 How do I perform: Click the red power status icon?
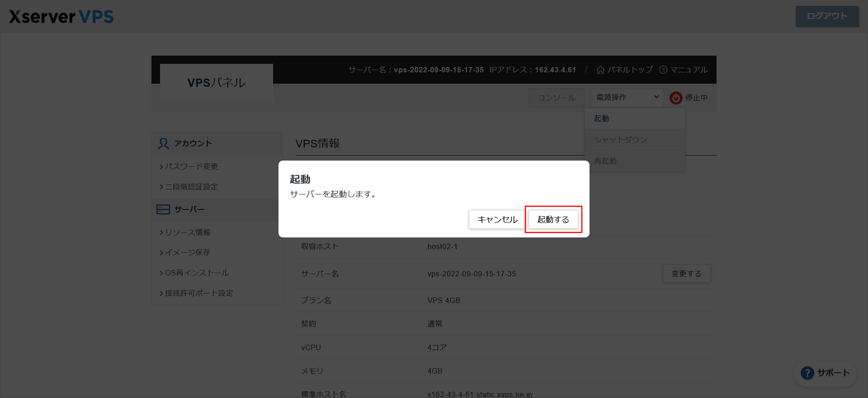click(x=676, y=98)
